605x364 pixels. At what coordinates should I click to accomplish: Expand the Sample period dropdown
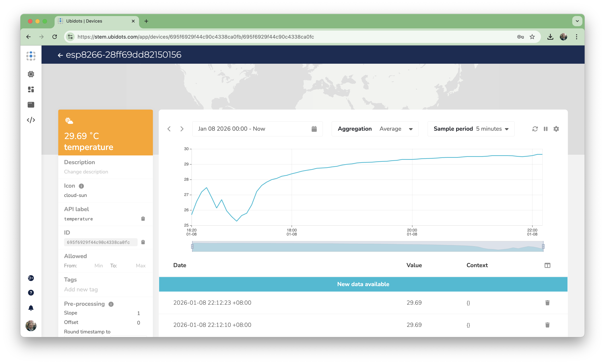506,129
